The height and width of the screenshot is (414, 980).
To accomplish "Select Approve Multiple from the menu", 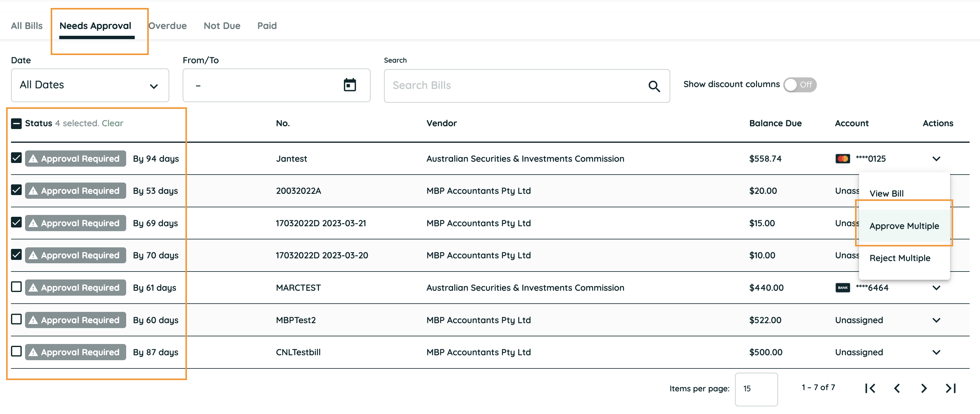I will (x=904, y=226).
